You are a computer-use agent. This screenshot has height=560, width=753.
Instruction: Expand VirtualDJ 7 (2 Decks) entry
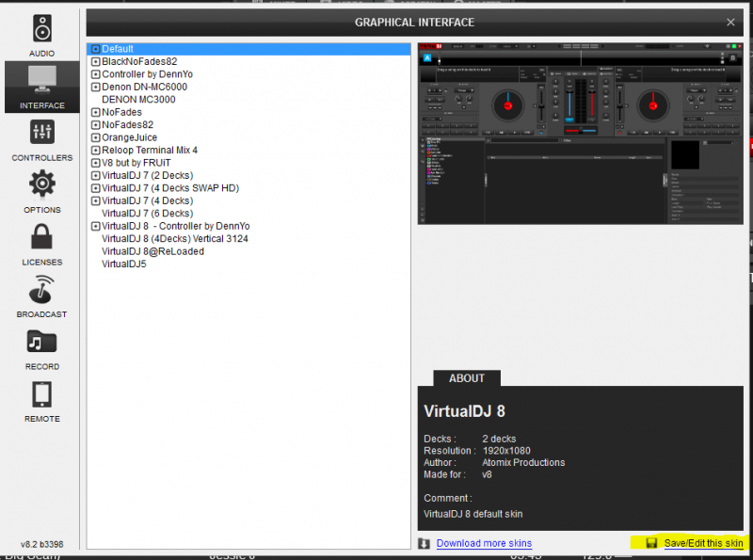click(96, 175)
